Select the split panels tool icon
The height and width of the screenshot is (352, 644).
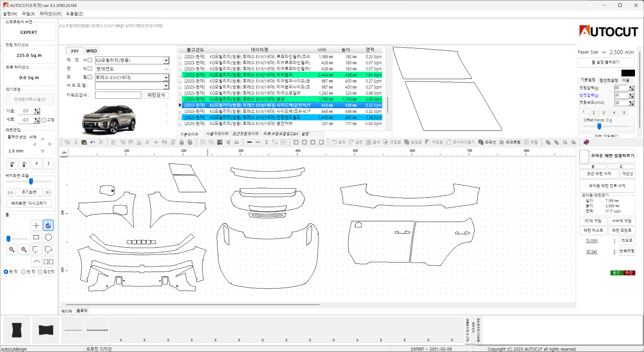(48, 262)
